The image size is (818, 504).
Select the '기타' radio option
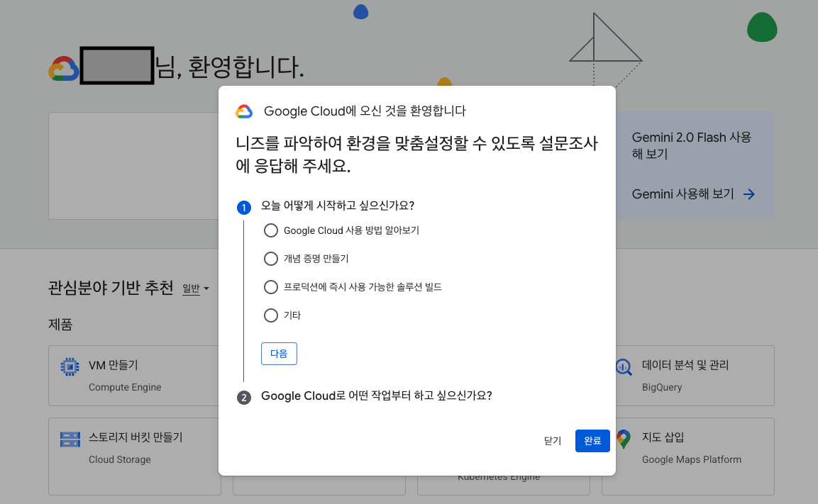pos(271,315)
